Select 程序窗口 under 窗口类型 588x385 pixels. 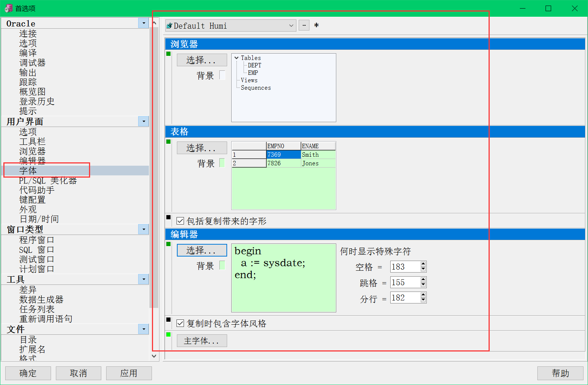pos(37,240)
